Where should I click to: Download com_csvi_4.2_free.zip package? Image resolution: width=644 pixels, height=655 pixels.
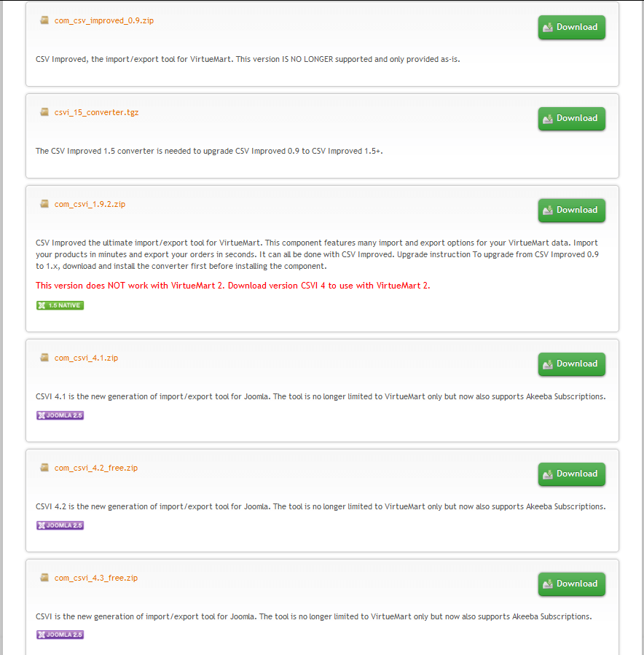point(571,474)
